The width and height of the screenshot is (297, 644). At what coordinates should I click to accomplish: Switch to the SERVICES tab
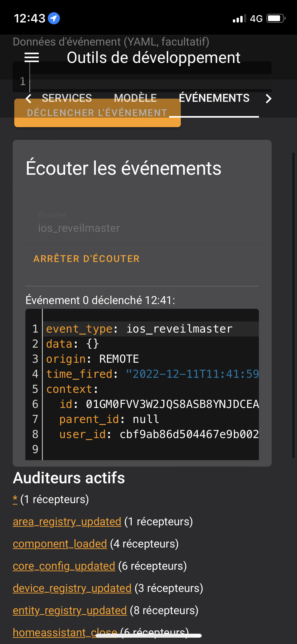click(67, 98)
